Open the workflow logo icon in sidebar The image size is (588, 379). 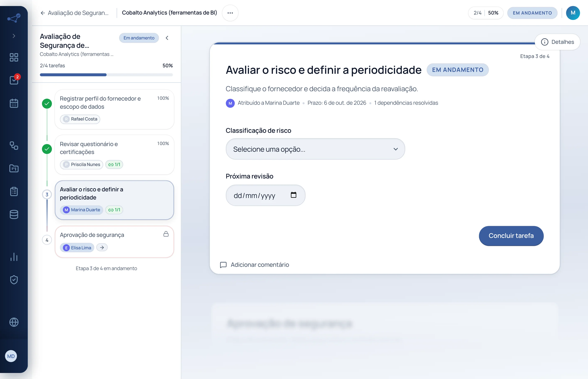(x=14, y=18)
